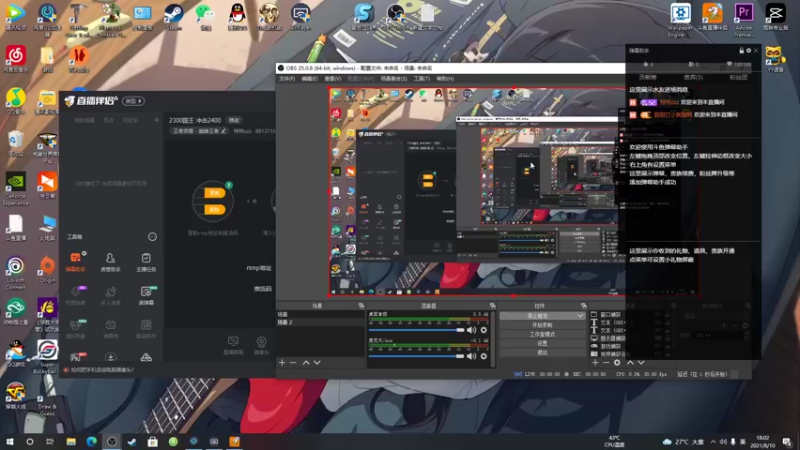Add a scene tab with plus in 直播伴侣
800x450 pixels.
pyautogui.click(x=157, y=120)
